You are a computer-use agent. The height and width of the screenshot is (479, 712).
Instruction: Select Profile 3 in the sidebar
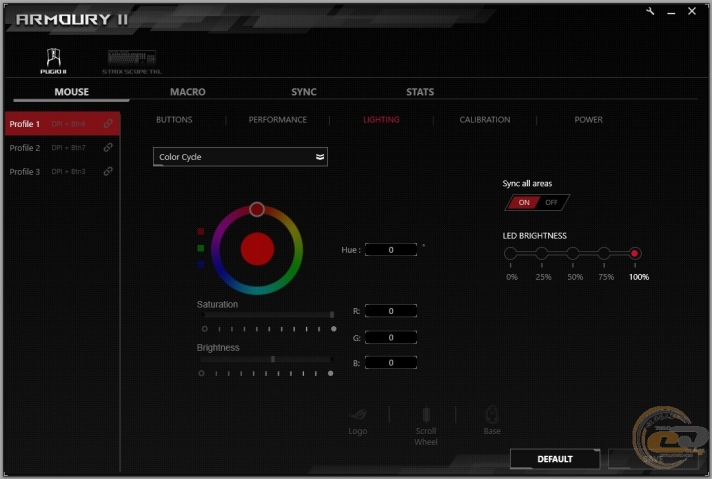(62, 171)
